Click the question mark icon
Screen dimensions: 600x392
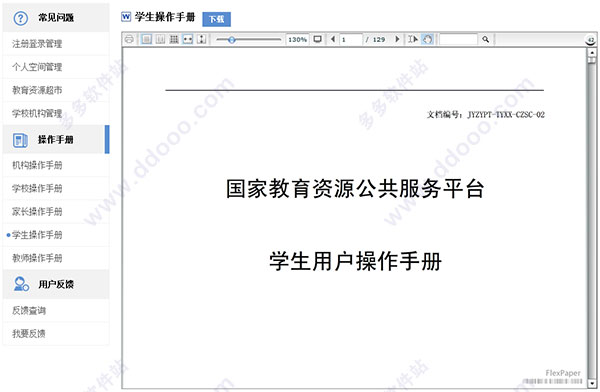21,18
